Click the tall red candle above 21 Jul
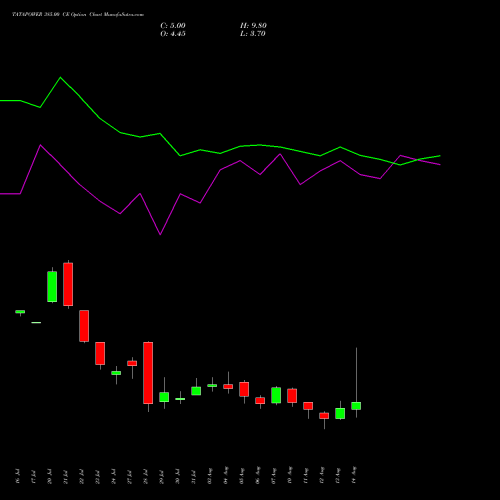Screen dimensions: 500x500 coord(68,284)
